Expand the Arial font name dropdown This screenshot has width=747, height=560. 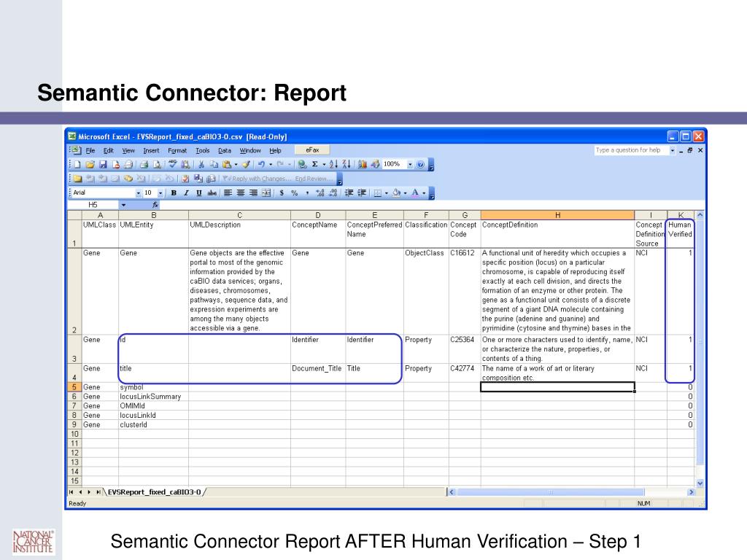pyautogui.click(x=138, y=192)
